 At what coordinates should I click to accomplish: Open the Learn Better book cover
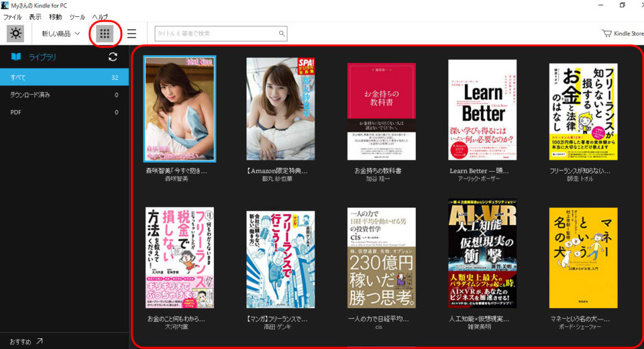click(x=482, y=110)
